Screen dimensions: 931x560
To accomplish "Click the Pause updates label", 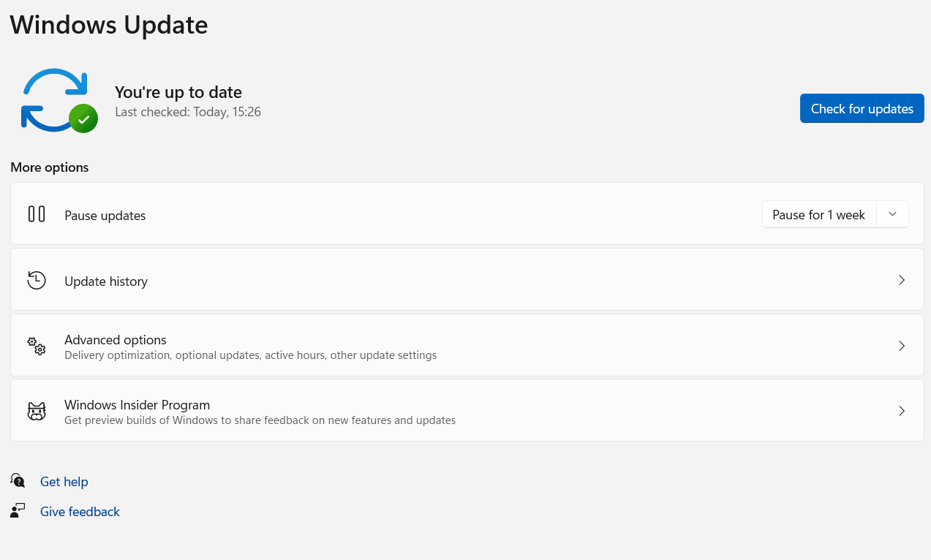I will pos(105,216).
